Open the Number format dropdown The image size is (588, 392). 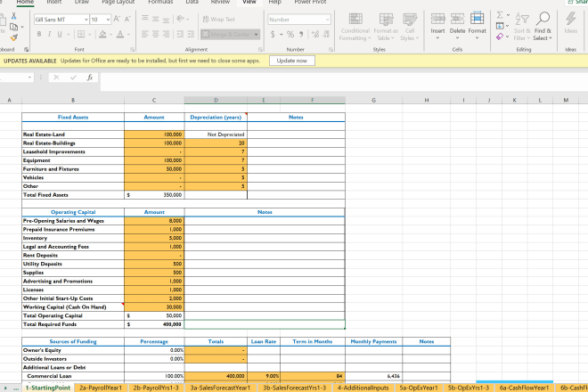(x=327, y=20)
